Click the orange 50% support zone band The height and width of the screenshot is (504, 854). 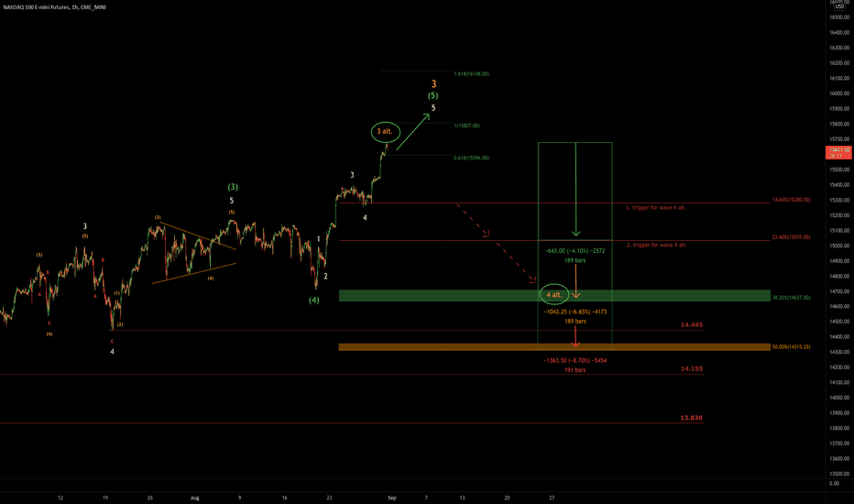click(554, 347)
